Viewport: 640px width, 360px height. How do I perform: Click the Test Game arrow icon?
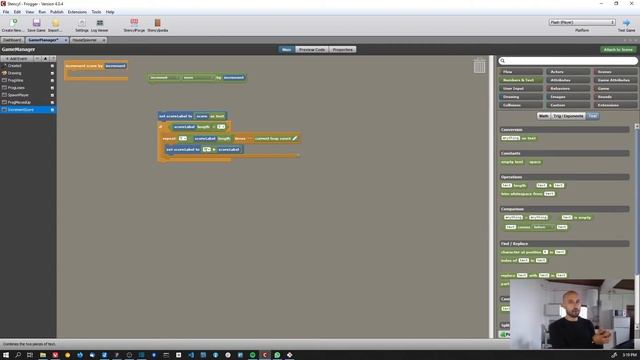(x=626, y=23)
